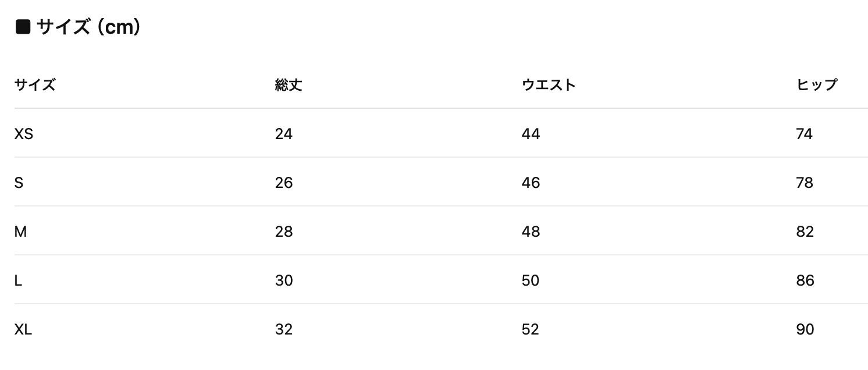Select the ウエスト column header
The width and height of the screenshot is (868, 370).
[x=549, y=85]
